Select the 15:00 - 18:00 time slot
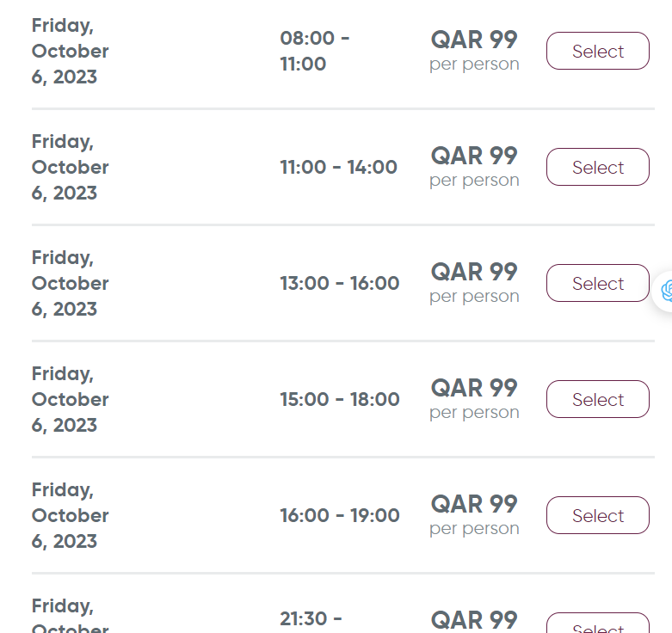The height and width of the screenshot is (633, 672). coord(597,399)
